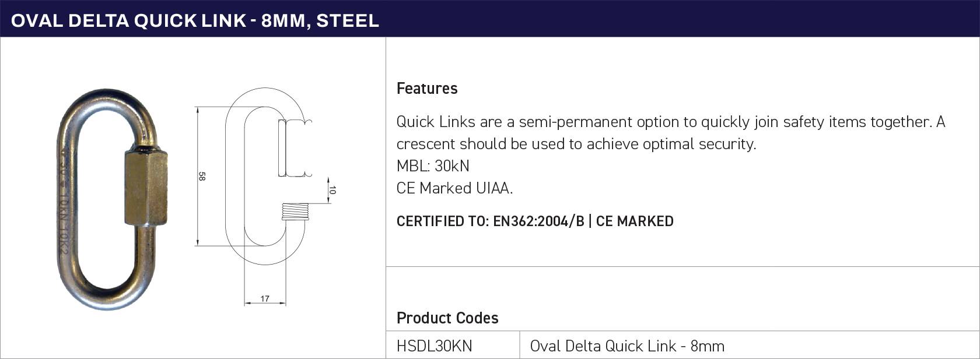This screenshot has height=359, width=980.
Task: Click the steel quick link product photo
Action: point(113,199)
